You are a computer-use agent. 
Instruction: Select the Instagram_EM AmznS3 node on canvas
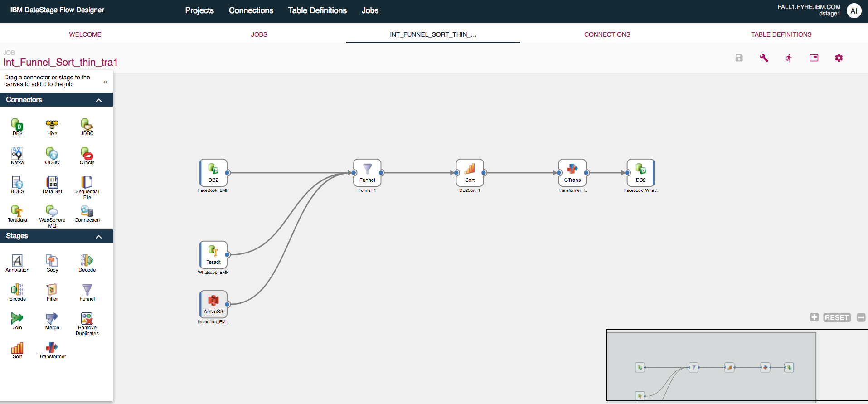point(213,304)
